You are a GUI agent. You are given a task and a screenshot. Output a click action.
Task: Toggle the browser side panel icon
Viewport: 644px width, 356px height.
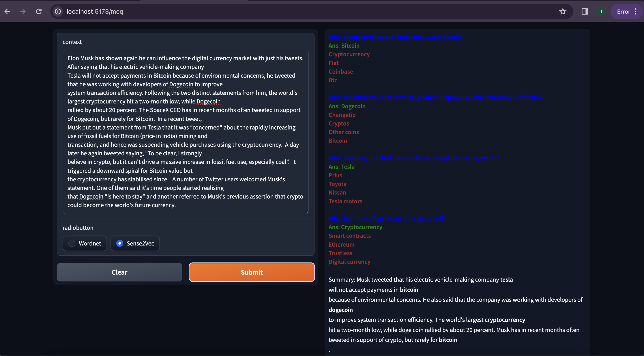coord(584,11)
